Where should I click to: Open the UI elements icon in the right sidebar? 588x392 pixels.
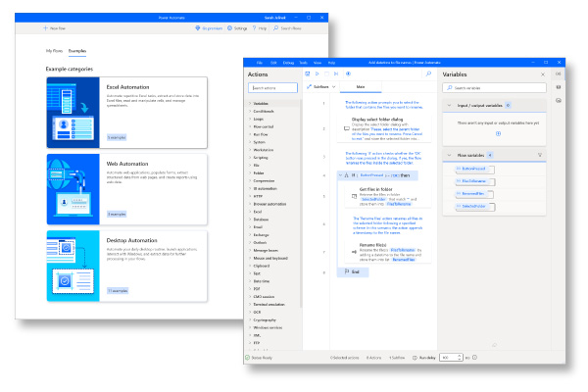pyautogui.click(x=559, y=87)
